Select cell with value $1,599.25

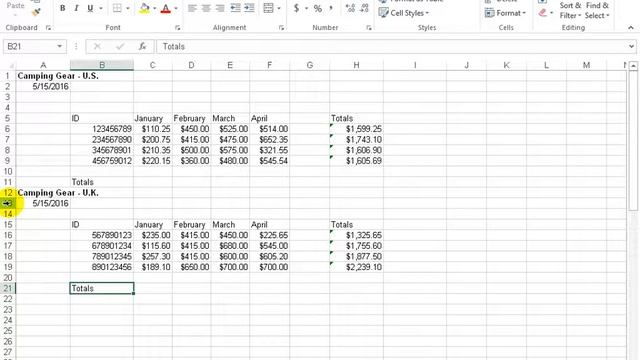[356, 129]
